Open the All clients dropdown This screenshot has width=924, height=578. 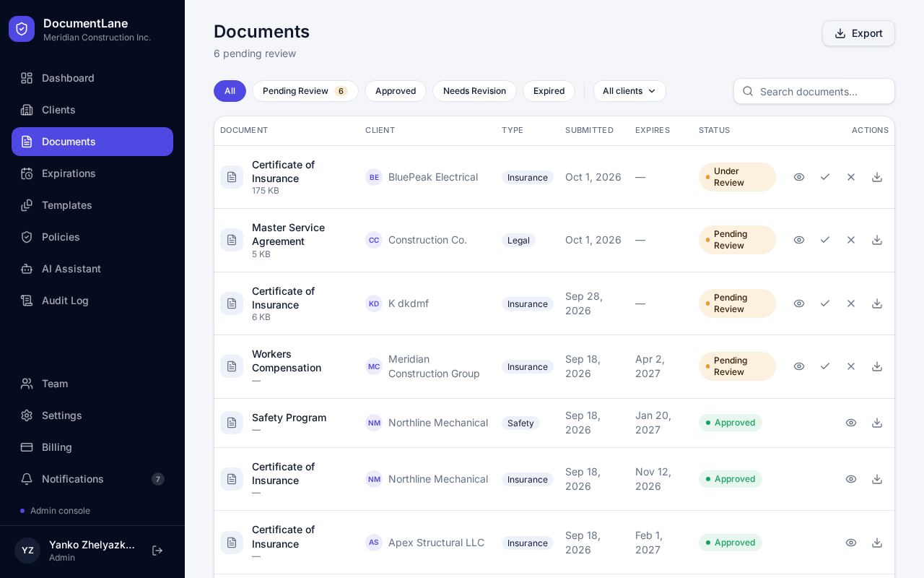(629, 91)
